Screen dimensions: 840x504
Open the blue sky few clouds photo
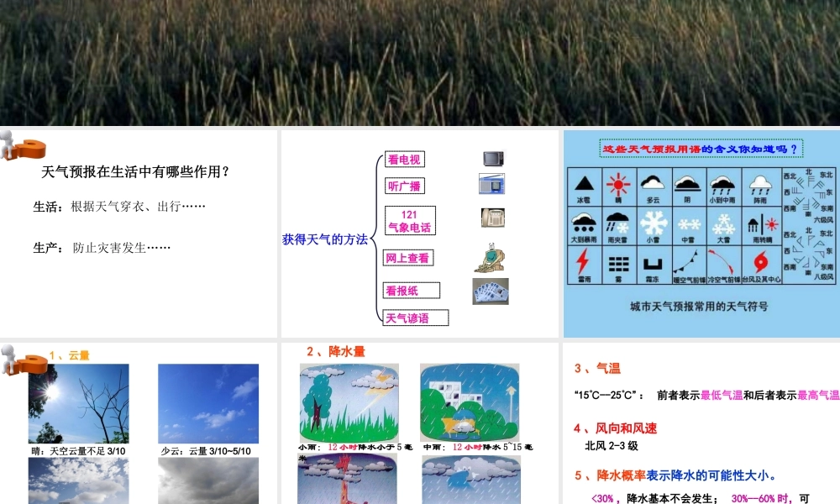click(208, 404)
